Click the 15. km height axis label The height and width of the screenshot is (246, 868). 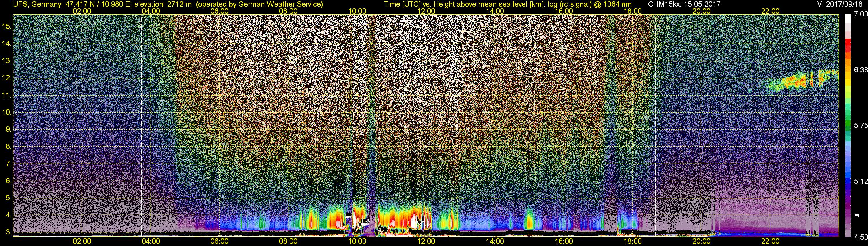click(x=7, y=27)
